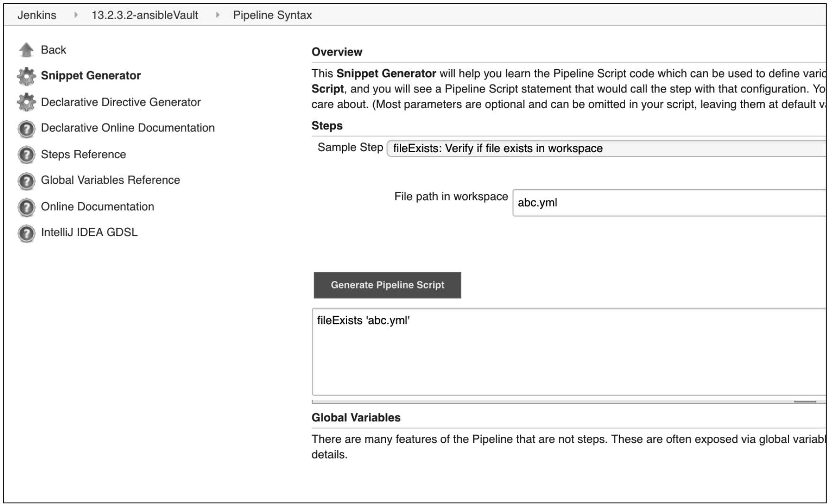The image size is (828, 504).
Task: Click the Overview heading
Action: coord(337,52)
